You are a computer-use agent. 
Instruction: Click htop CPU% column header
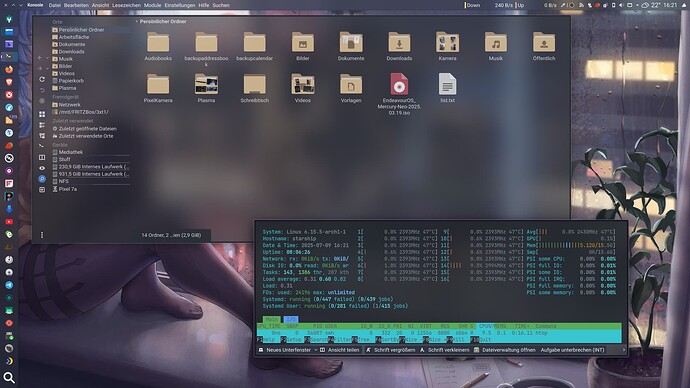[x=485, y=326]
